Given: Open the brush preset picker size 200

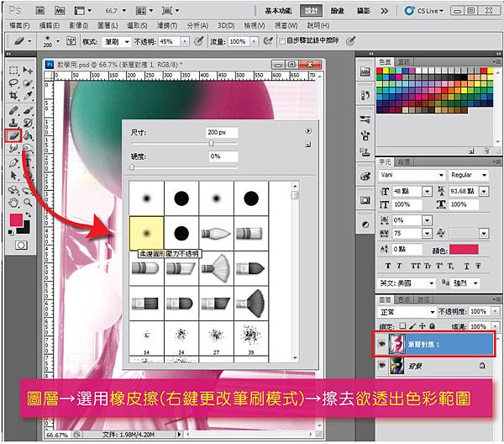Looking at the screenshot, I should [x=50, y=41].
